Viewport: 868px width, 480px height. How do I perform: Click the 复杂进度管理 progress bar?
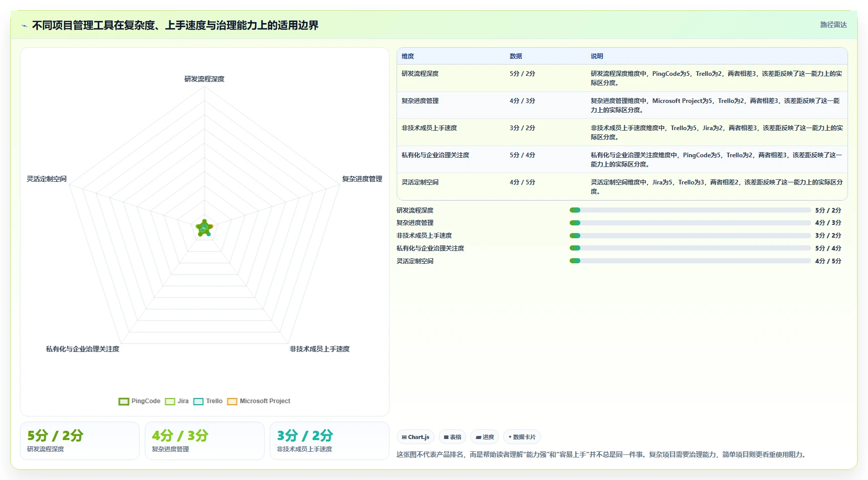[x=690, y=223]
